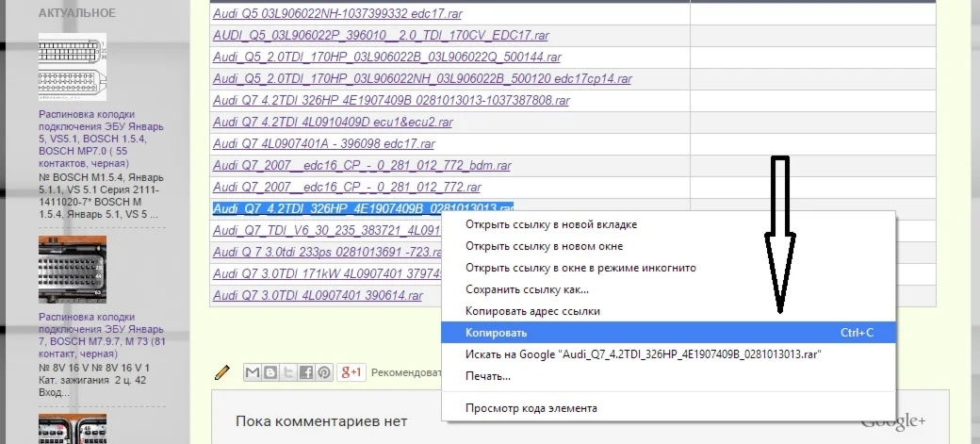Select highlighted 'Копировать' Ctrl+C menu entry

click(668, 333)
